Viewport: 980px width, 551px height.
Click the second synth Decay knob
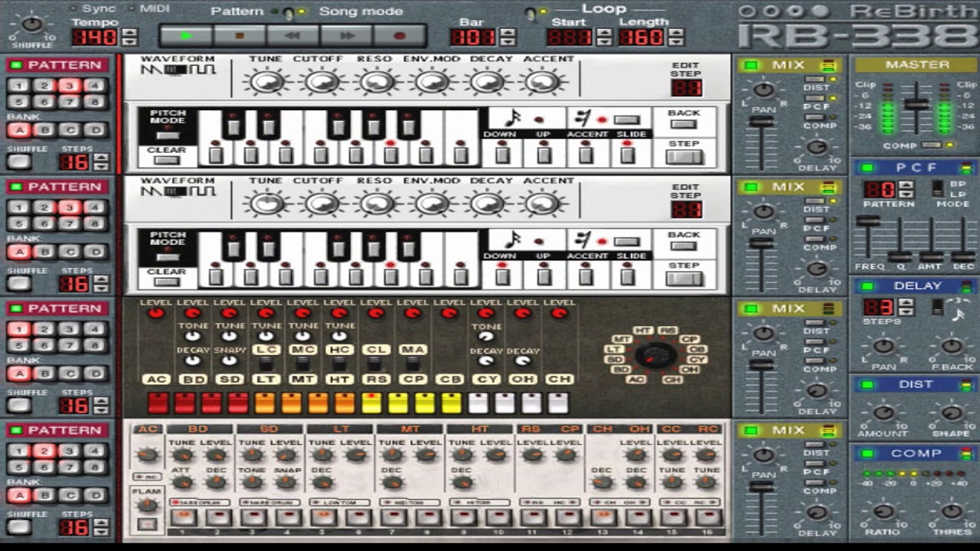488,204
